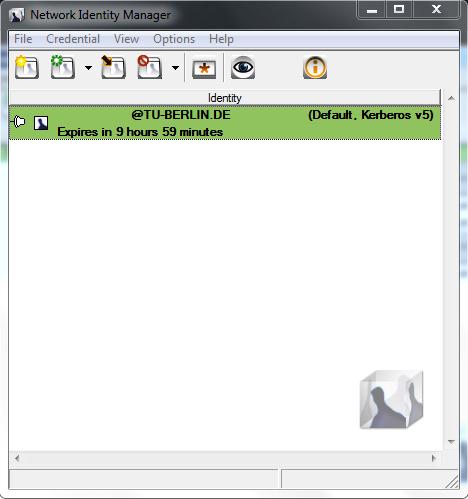Select the @TU-BERLIN.DE Kerberos v5 identity
Screen dimensions: 468x499
click(x=225, y=123)
